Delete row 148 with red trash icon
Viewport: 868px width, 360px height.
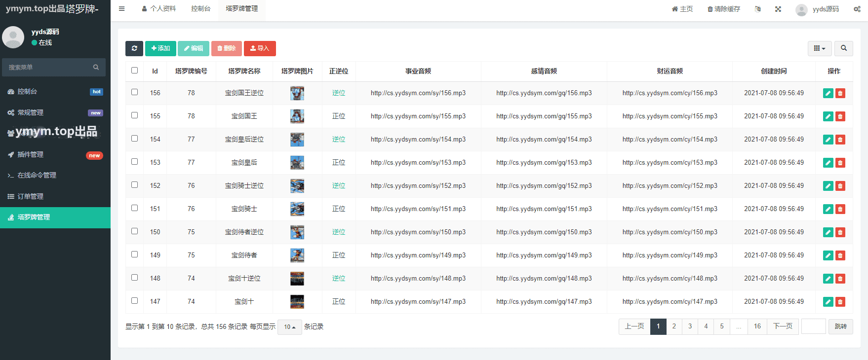point(840,279)
